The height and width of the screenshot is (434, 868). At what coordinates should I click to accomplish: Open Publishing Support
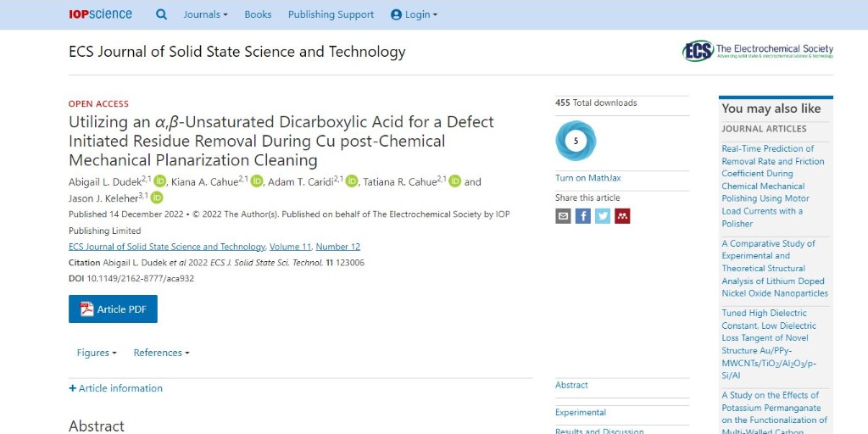coord(331,14)
